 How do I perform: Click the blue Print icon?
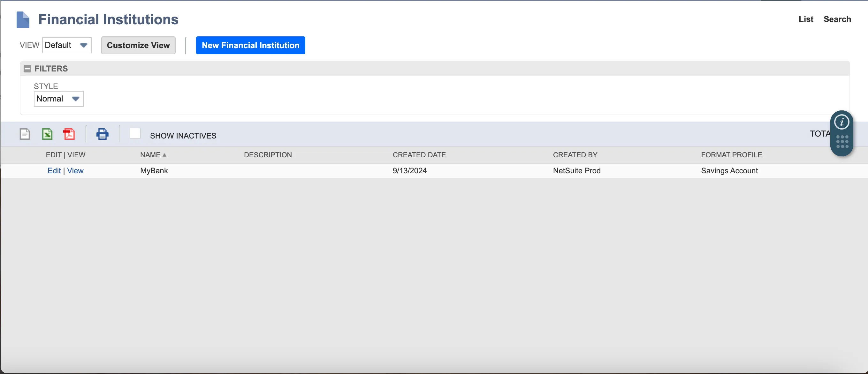pos(102,134)
